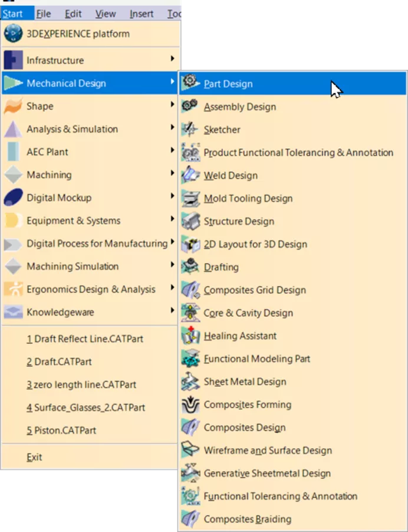The width and height of the screenshot is (408, 532).
Task: Click the Infrastructure workbench icon
Action: coord(13,60)
